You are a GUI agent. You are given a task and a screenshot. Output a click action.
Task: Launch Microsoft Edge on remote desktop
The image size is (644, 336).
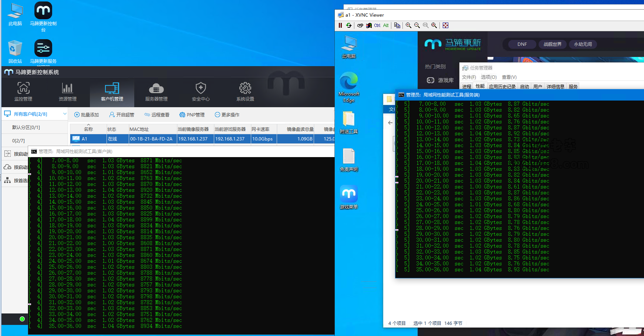pos(349,87)
